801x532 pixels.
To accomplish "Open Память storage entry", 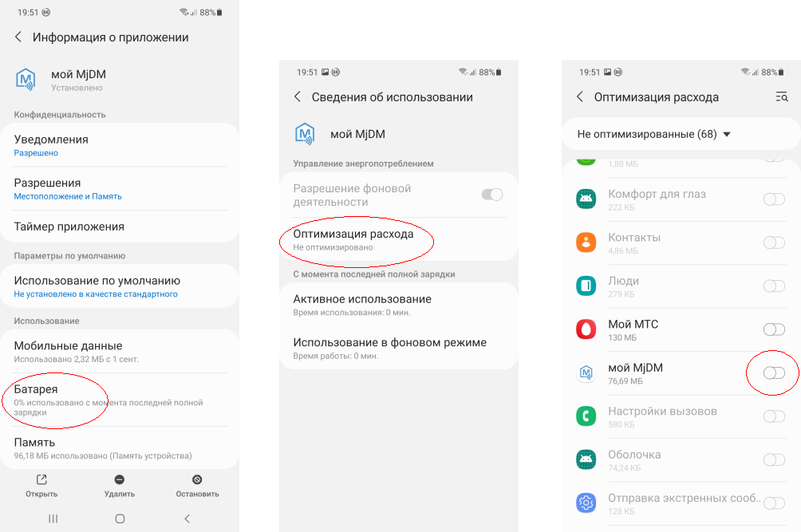I will (120, 447).
